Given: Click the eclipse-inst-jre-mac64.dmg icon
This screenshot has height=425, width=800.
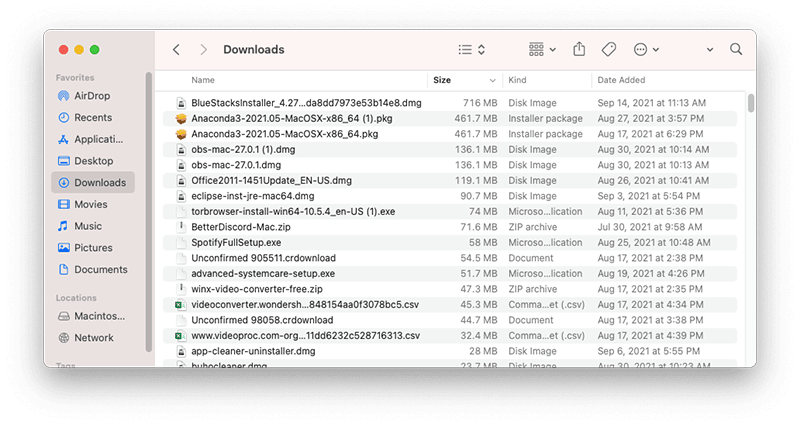Looking at the screenshot, I should (181, 196).
